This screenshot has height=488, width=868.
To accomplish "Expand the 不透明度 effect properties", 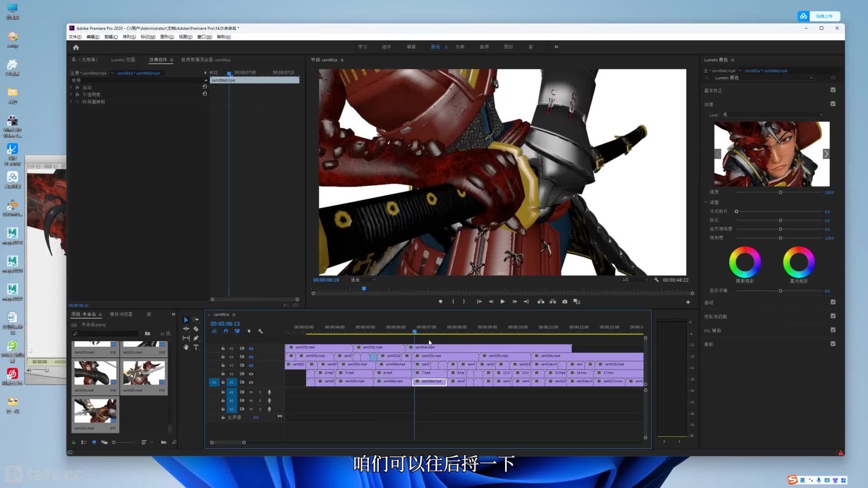I will pyautogui.click(x=71, y=94).
